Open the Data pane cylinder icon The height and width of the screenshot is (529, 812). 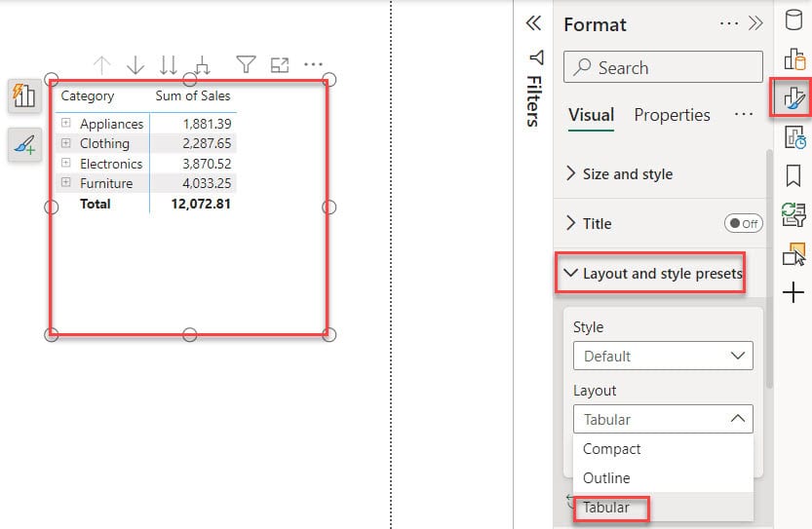coord(793,20)
